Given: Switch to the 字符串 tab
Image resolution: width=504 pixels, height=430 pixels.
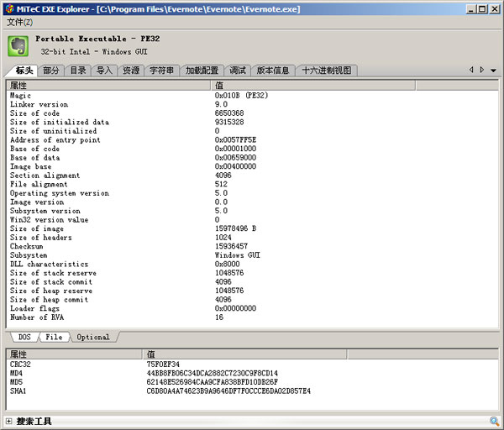Looking at the screenshot, I should pyautogui.click(x=161, y=71).
